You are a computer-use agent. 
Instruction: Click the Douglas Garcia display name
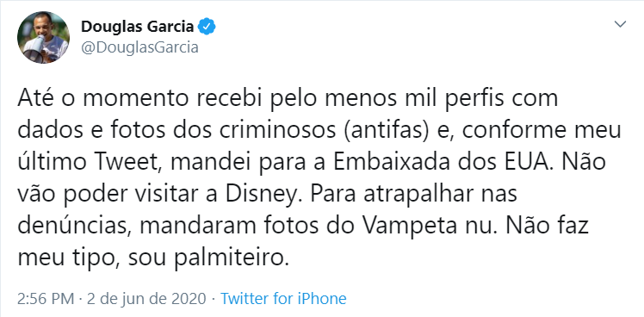coord(137,27)
